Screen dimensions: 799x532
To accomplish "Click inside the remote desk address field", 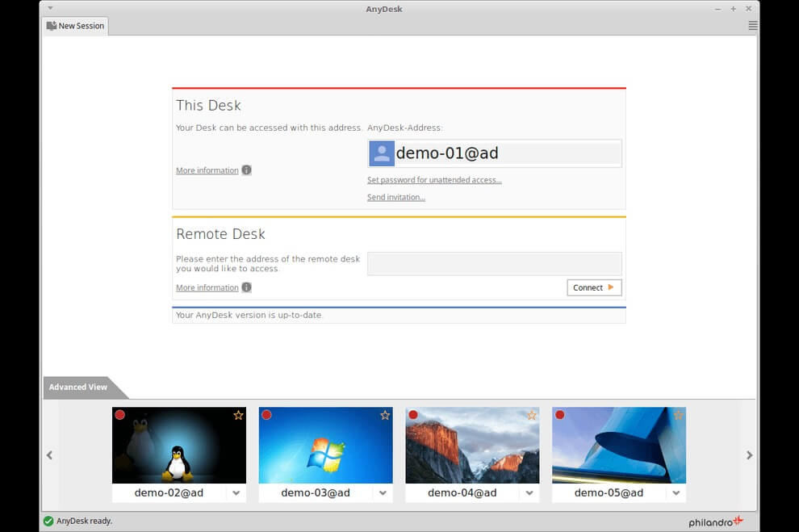I will coord(494,263).
